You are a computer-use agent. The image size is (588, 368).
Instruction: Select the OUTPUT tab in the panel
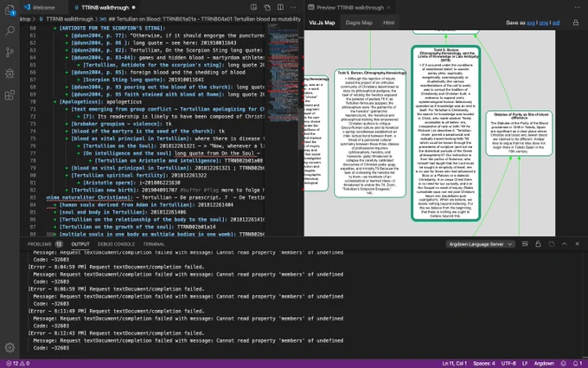click(80, 244)
